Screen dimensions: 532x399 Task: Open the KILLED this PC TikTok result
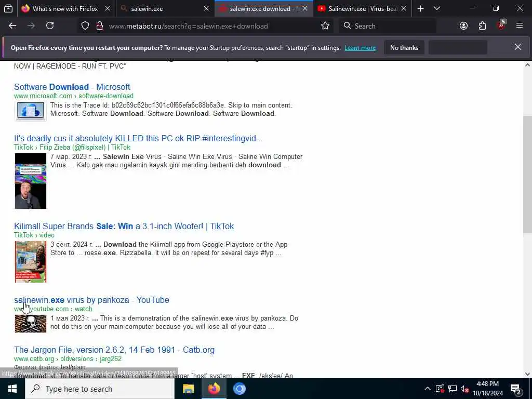(x=138, y=138)
